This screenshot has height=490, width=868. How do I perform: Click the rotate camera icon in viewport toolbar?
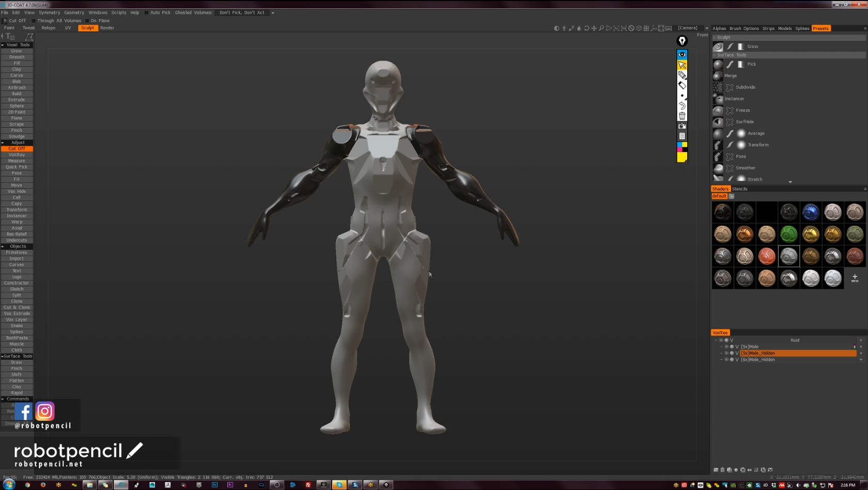point(586,28)
